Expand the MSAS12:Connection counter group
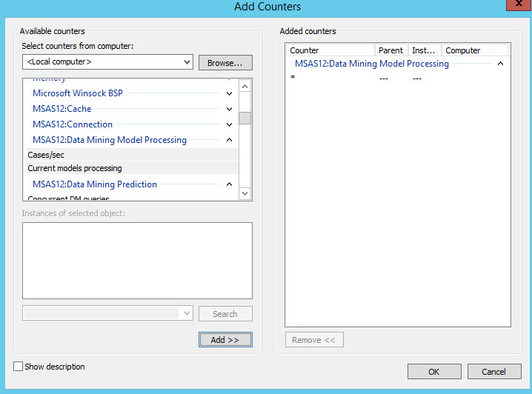Image resolution: width=532 pixels, height=394 pixels. (x=229, y=125)
